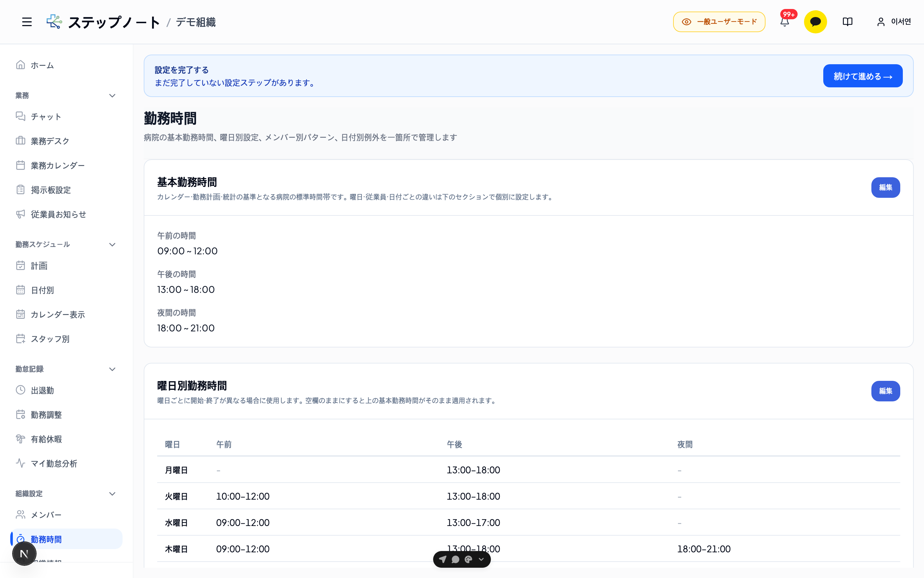Click the user profile icon beside 이서연
The image size is (924, 578).
tap(880, 22)
